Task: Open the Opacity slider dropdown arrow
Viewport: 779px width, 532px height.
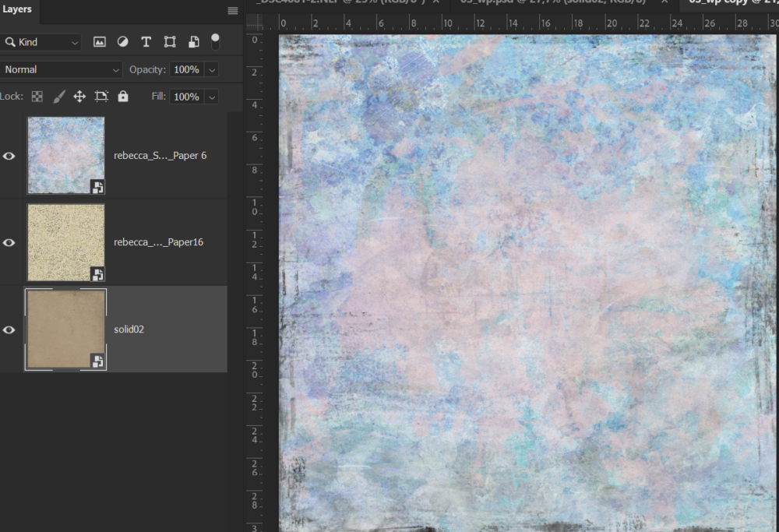Action: (212, 70)
